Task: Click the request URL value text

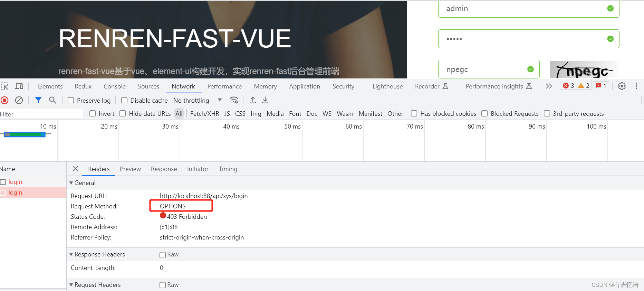Action: [204, 196]
